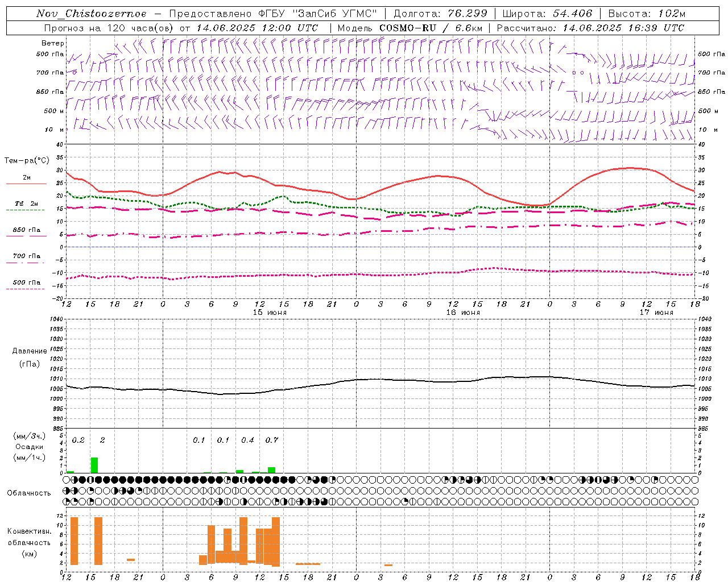728x582 pixels.
Task: Click the dotted pink line sample under 500 гПа legend
Action: [25, 289]
